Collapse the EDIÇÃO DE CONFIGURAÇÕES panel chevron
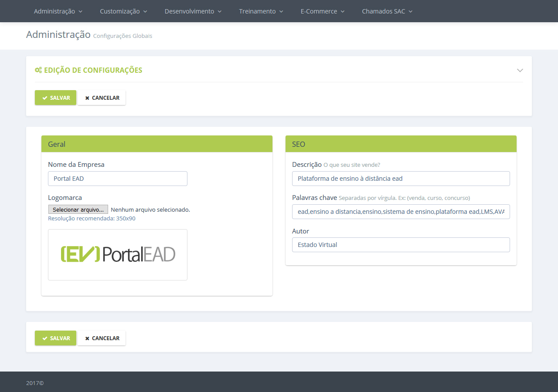Viewport: 558px width, 392px height. click(x=520, y=70)
